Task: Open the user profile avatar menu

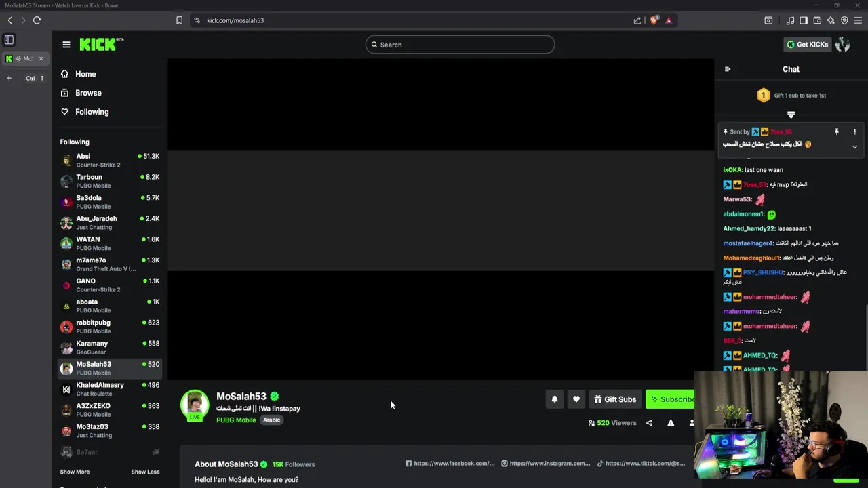Action: (842, 45)
